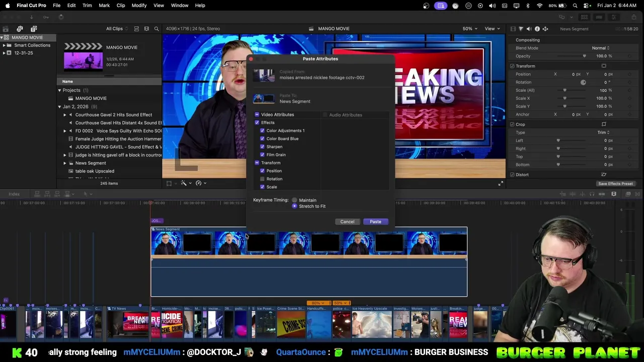Uncheck Film Grain attribute
644x362 pixels.
(262, 155)
